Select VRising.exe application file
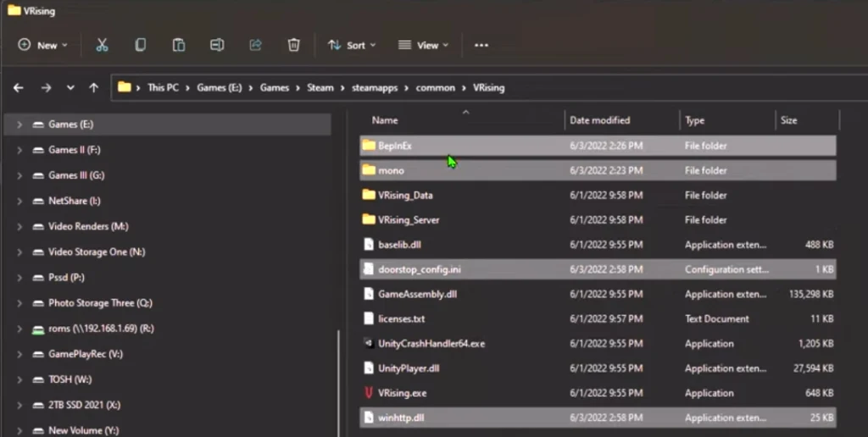 tap(598, 393)
